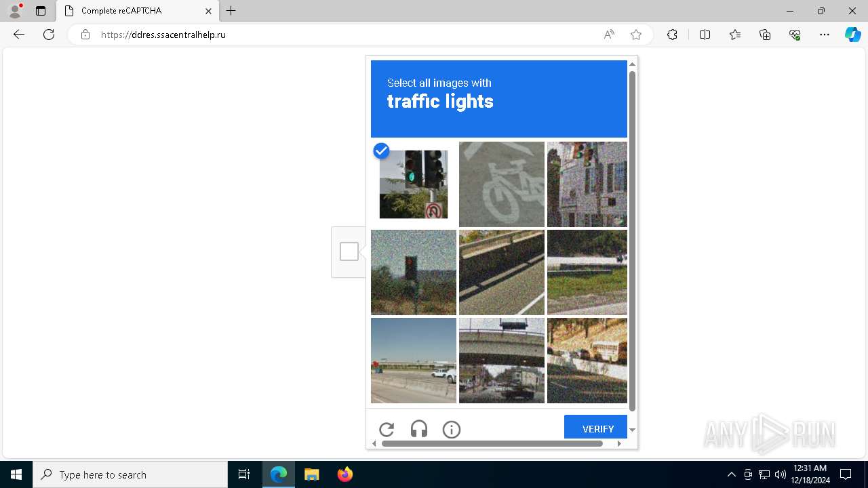Image resolution: width=868 pixels, height=488 pixels.
Task: Click the captcha vertical scrollbar
Action: [x=632, y=241]
